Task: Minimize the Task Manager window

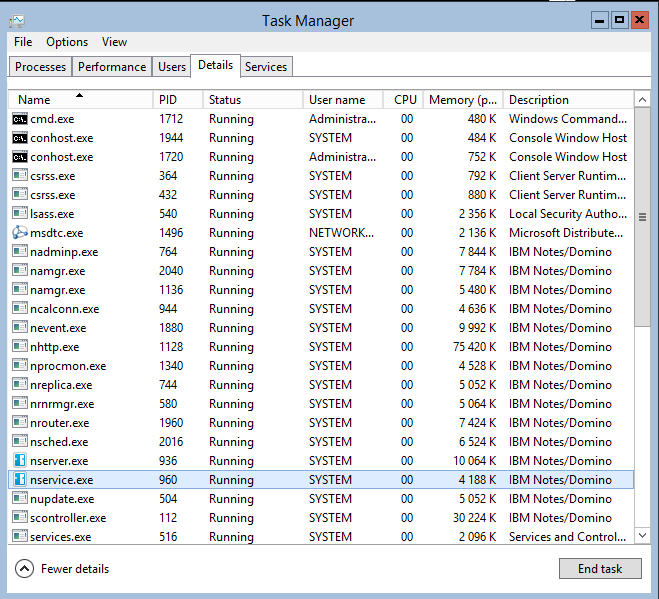Action: [x=600, y=20]
